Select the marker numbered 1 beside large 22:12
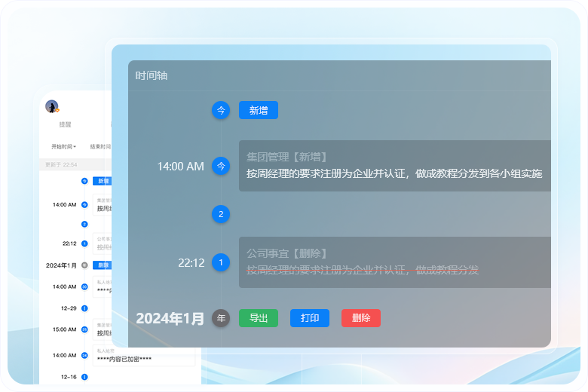This screenshot has height=392, width=588. point(221,262)
